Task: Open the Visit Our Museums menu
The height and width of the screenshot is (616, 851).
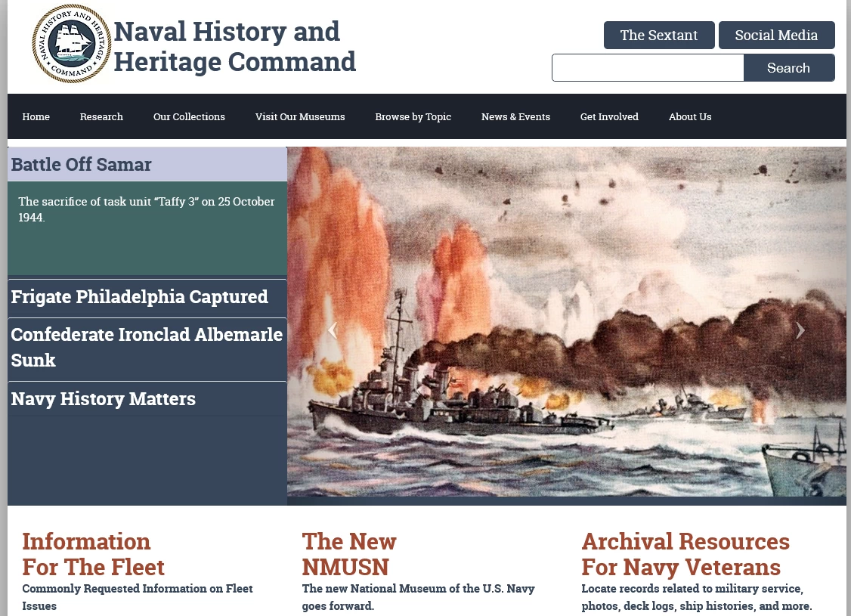Action: tap(300, 116)
